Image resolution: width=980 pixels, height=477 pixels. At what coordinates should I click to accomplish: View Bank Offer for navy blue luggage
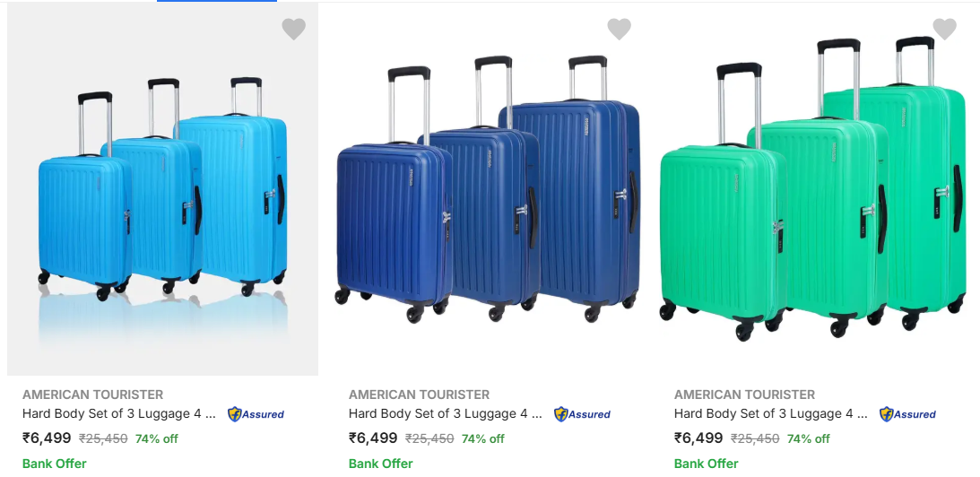click(381, 464)
